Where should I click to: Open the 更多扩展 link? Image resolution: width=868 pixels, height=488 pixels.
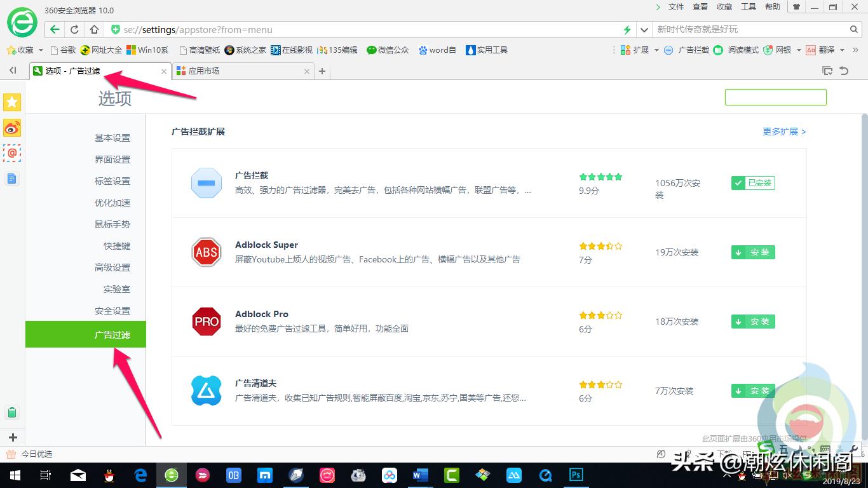pos(782,131)
